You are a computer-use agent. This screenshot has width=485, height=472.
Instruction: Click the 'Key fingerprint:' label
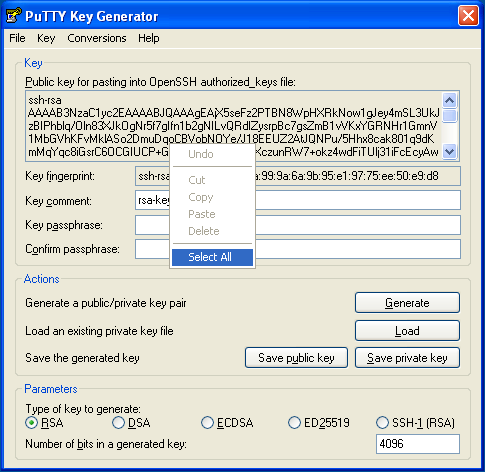[x=60, y=176]
